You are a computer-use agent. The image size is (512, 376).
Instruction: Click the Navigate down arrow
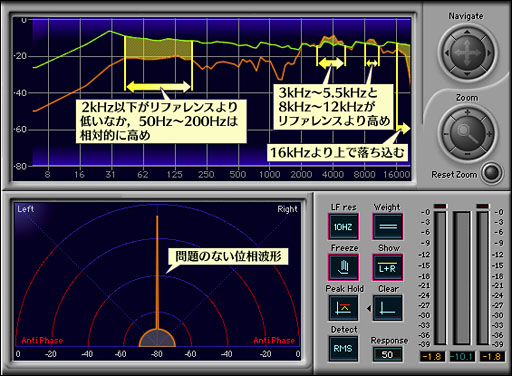pos(467,74)
